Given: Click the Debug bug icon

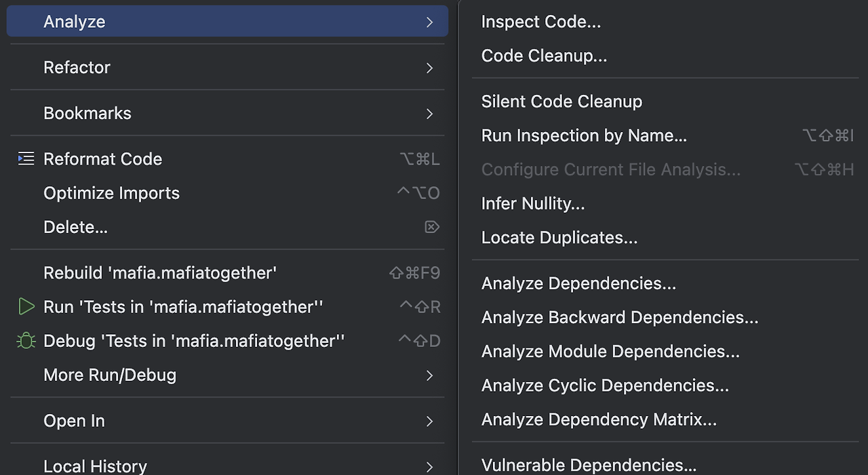Looking at the screenshot, I should coord(26,341).
